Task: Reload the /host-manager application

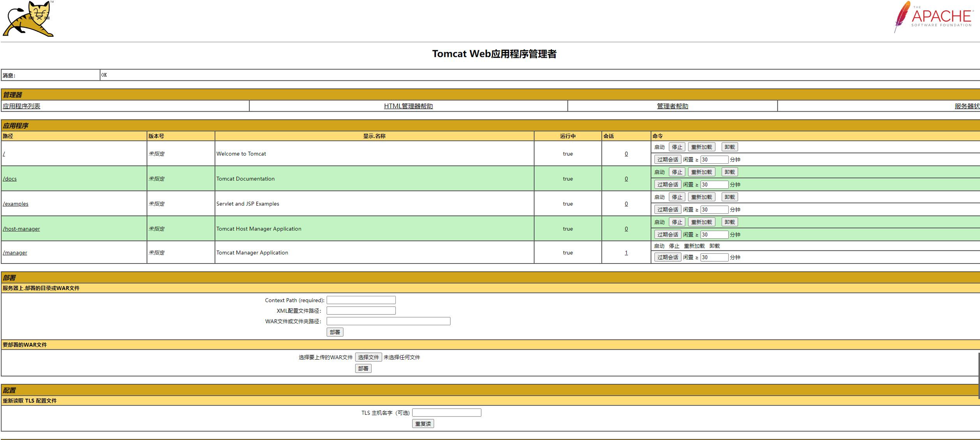Action: pyautogui.click(x=701, y=222)
